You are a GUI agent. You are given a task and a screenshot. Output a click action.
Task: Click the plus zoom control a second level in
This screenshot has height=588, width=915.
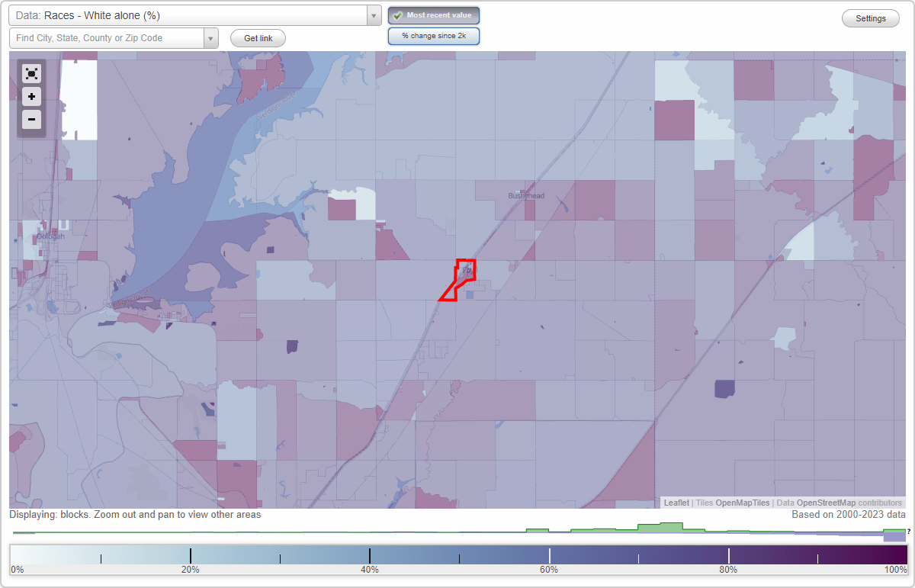(x=31, y=96)
